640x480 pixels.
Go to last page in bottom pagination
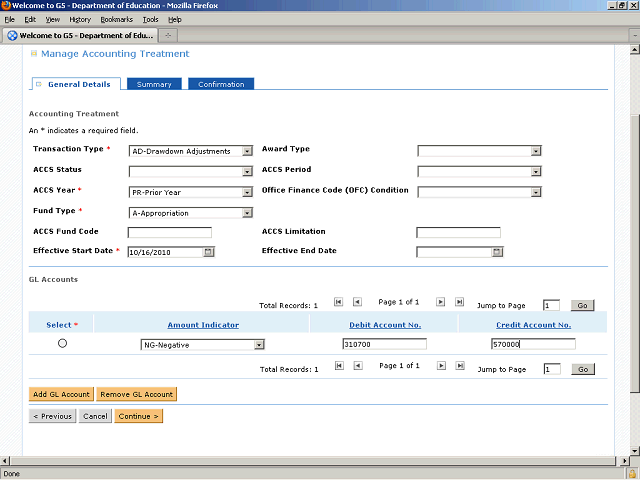(x=459, y=367)
